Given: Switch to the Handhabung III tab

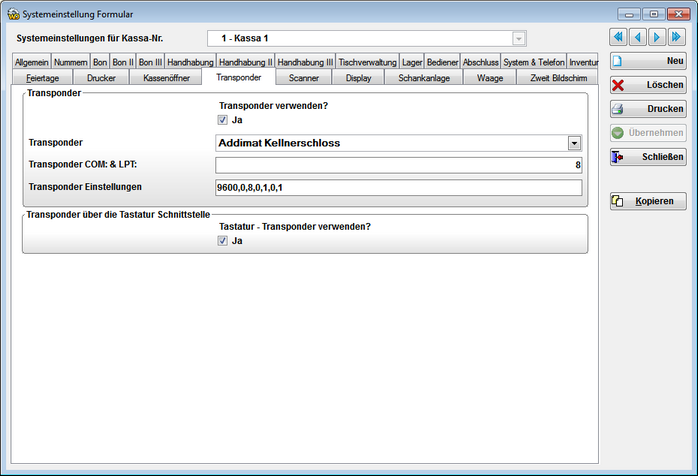Looking at the screenshot, I should pos(305,62).
